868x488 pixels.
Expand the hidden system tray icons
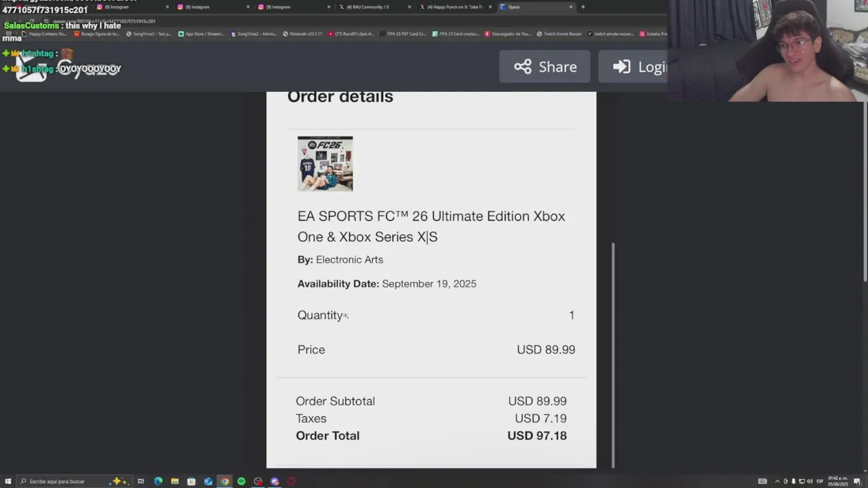click(777, 481)
